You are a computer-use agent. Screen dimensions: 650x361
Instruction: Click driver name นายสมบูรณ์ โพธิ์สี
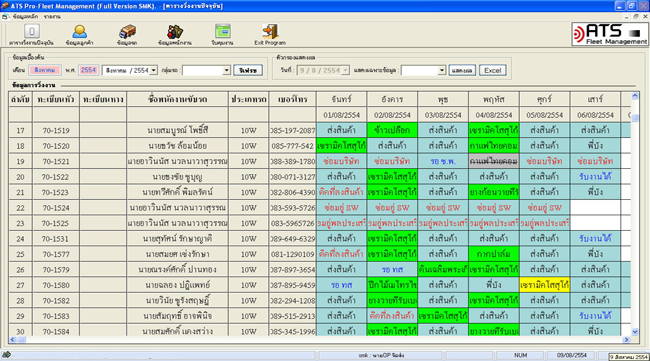177,131
